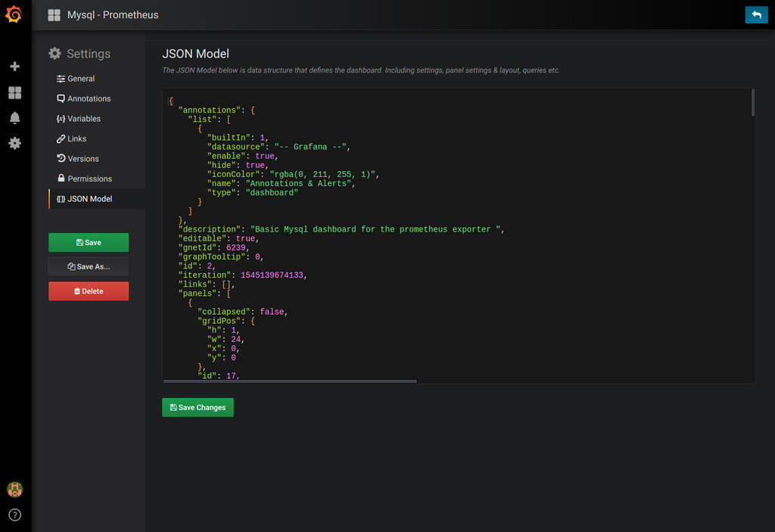Click the JSON Model page heading

point(196,54)
